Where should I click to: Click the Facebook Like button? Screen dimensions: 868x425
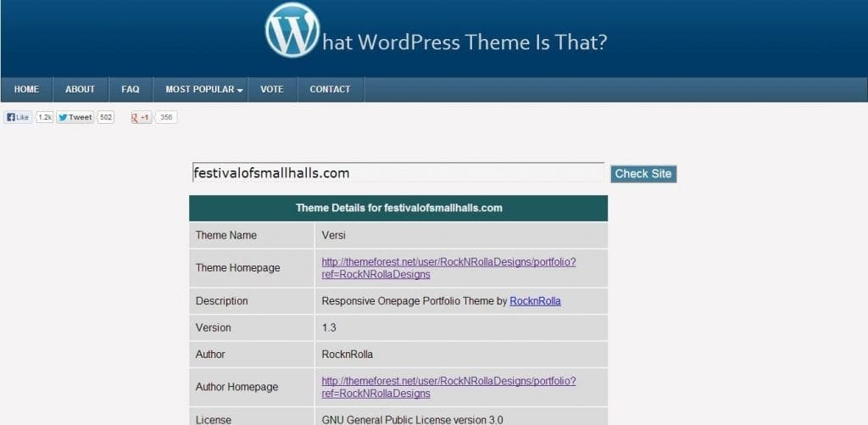18,117
